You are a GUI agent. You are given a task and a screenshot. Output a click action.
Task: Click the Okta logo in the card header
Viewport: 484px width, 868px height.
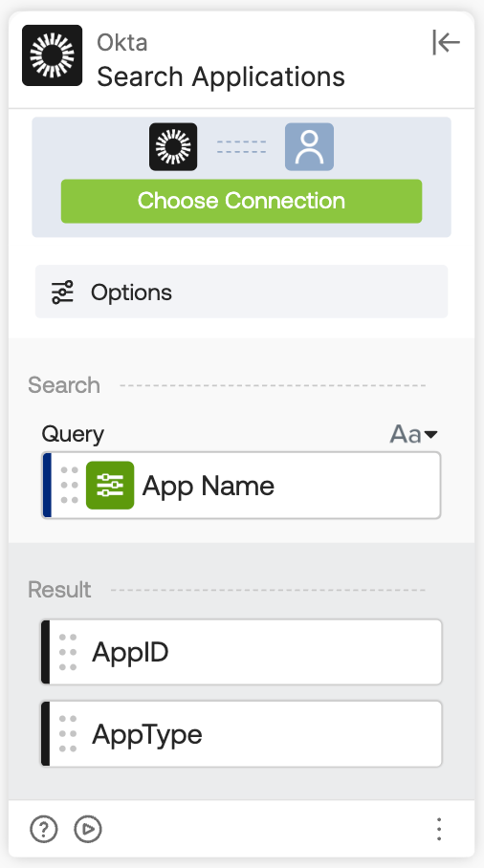tap(52, 55)
